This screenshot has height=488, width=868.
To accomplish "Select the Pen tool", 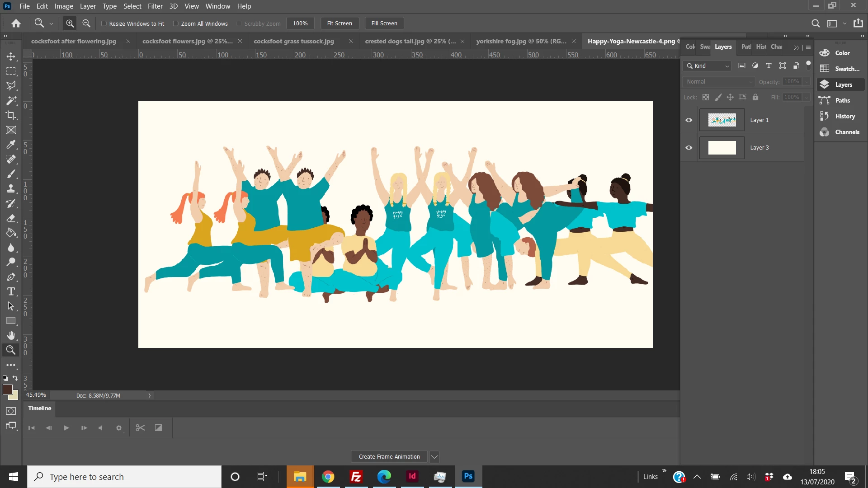I will click(11, 277).
